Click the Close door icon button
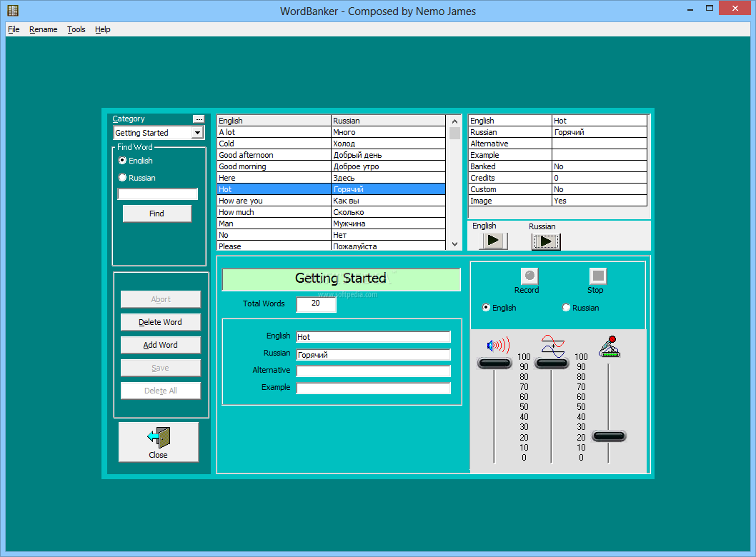 (159, 442)
